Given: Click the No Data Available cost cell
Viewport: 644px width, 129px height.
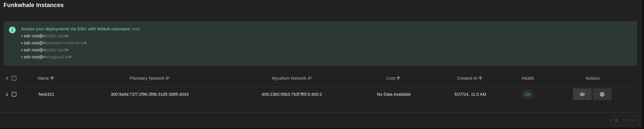Looking at the screenshot, I should [x=394, y=94].
